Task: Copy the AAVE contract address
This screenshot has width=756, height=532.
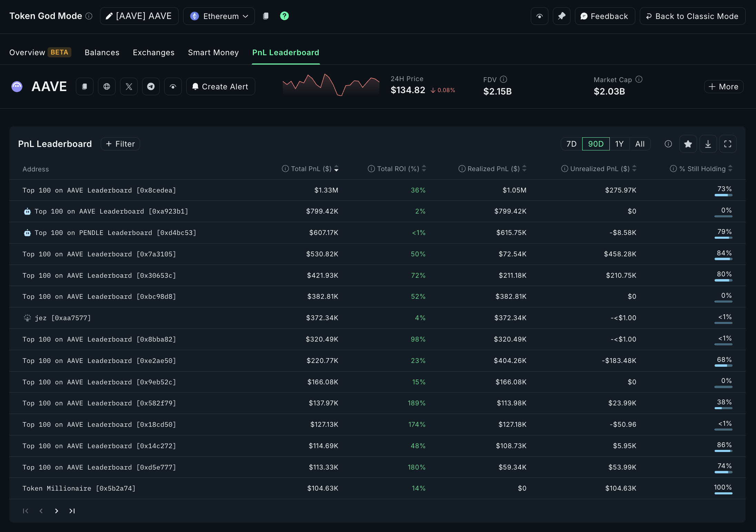Action: click(84, 86)
